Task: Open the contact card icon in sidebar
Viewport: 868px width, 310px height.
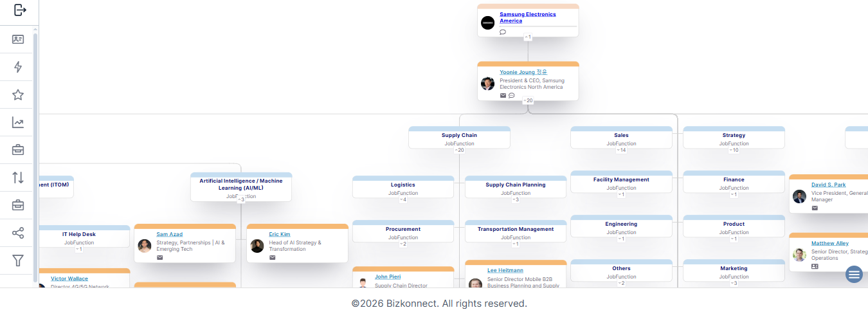Action: click(x=18, y=39)
